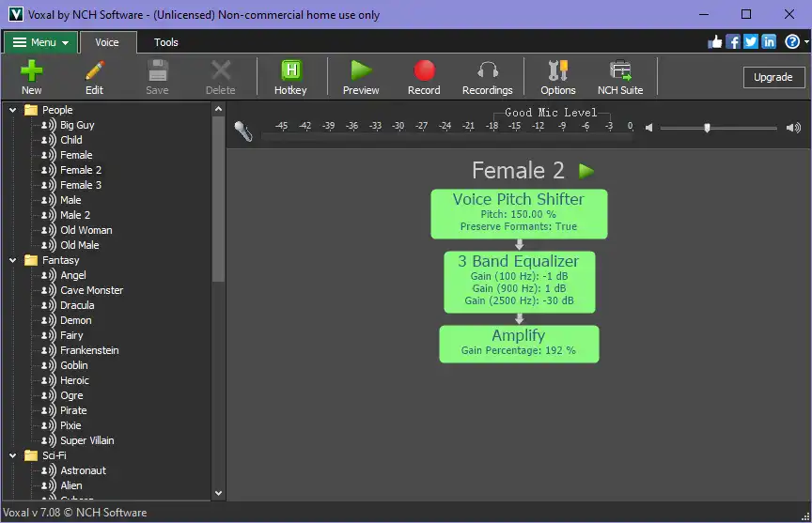Screen dimensions: 812x523
Task: Select the Female 3 voice
Action: pos(81,185)
